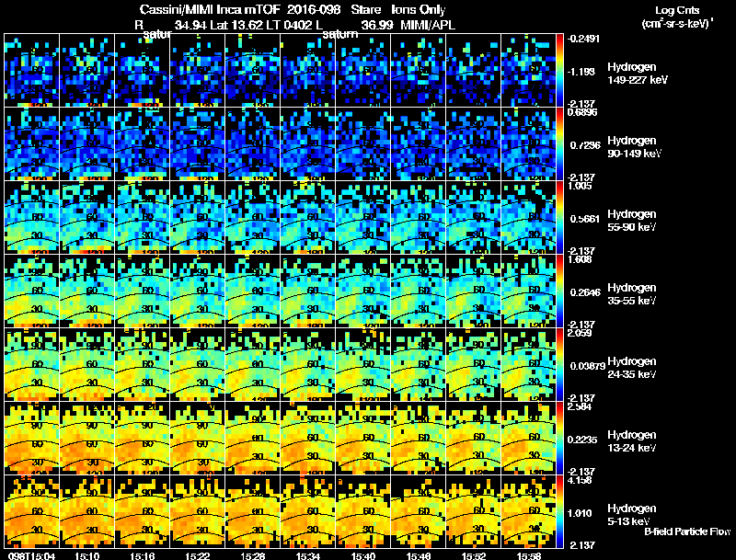Click the '15:58' time axis label
736x560 pixels.
click(x=529, y=555)
